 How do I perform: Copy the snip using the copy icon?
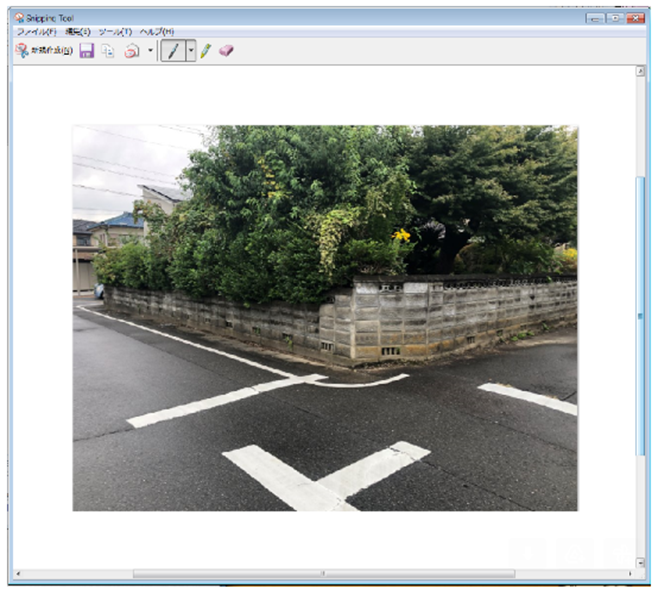pyautogui.click(x=108, y=51)
